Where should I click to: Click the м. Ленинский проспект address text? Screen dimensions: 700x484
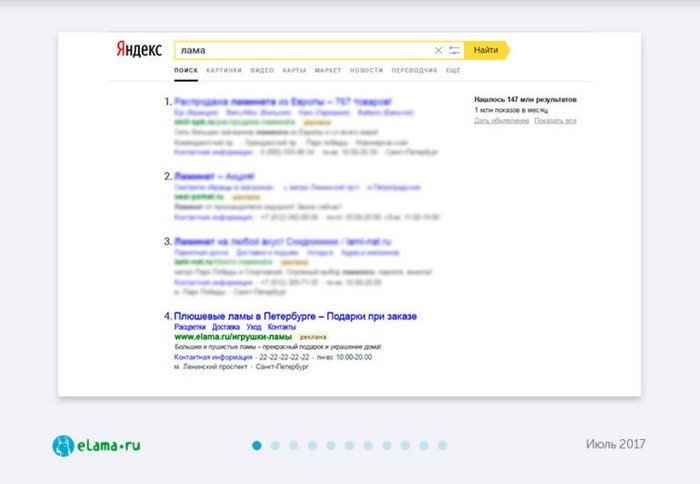pos(211,367)
